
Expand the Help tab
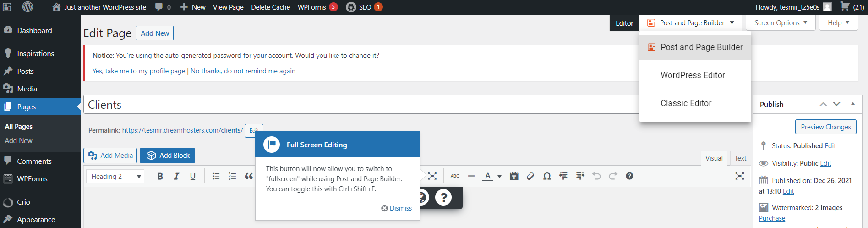[x=839, y=23]
